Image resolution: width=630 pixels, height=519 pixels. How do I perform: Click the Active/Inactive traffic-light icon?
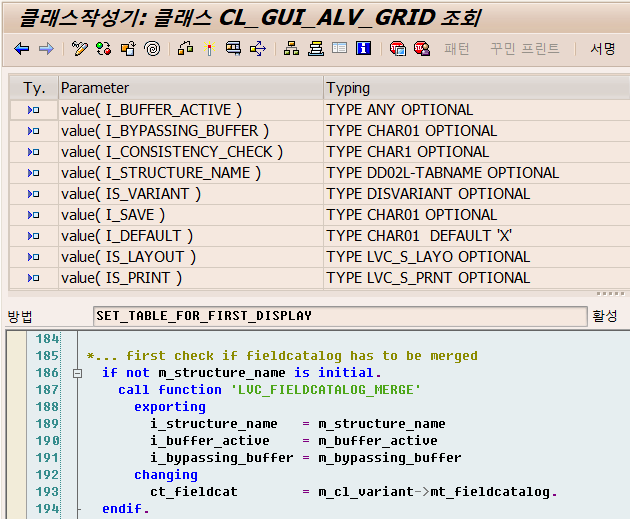coord(104,49)
